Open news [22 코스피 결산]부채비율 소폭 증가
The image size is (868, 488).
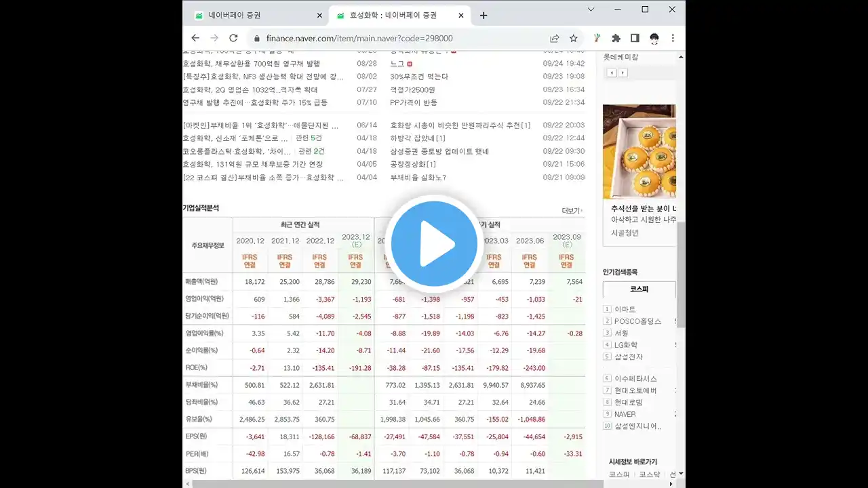tap(263, 178)
